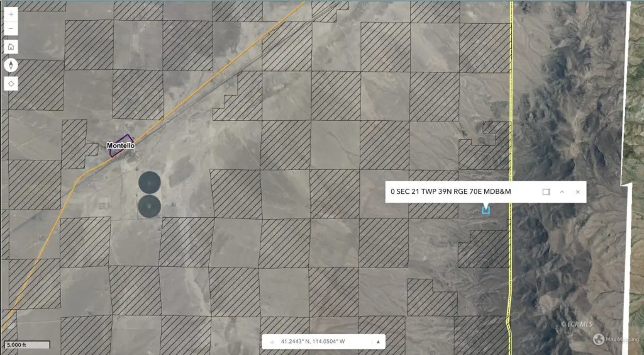Screen dimensions: 644x355
Task: Return to the default home map view
Action: (x=11, y=47)
